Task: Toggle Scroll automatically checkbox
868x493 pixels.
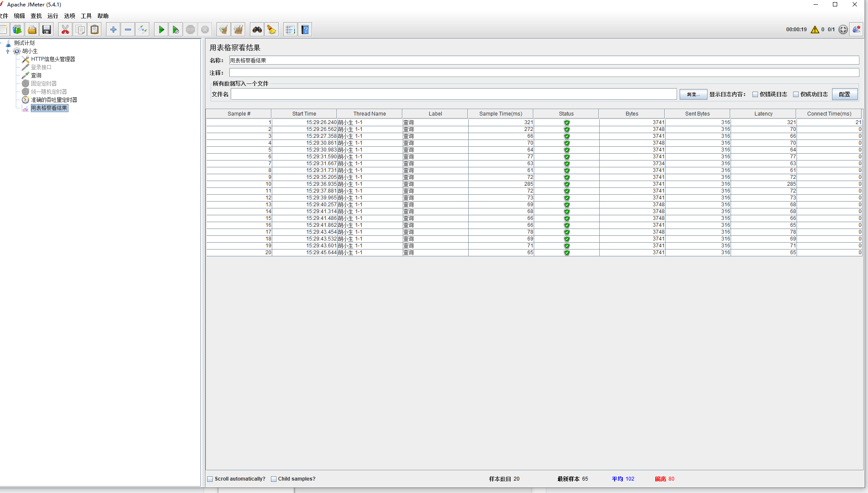Action: (210, 479)
